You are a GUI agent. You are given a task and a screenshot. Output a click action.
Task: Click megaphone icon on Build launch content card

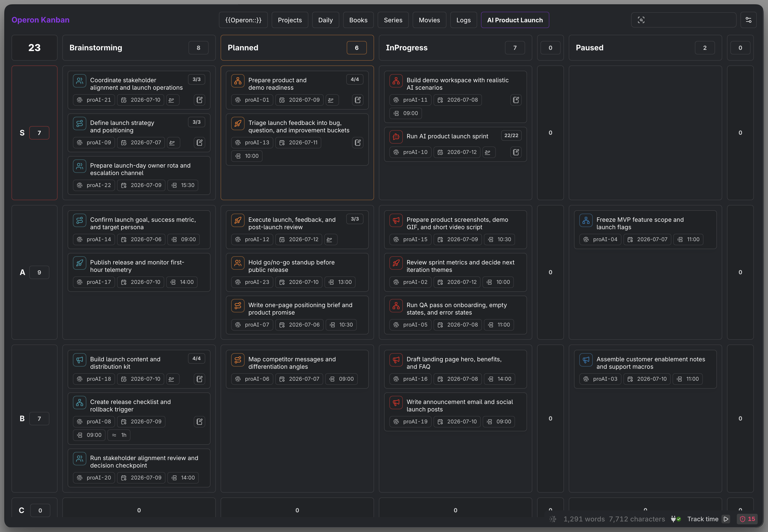click(79, 360)
